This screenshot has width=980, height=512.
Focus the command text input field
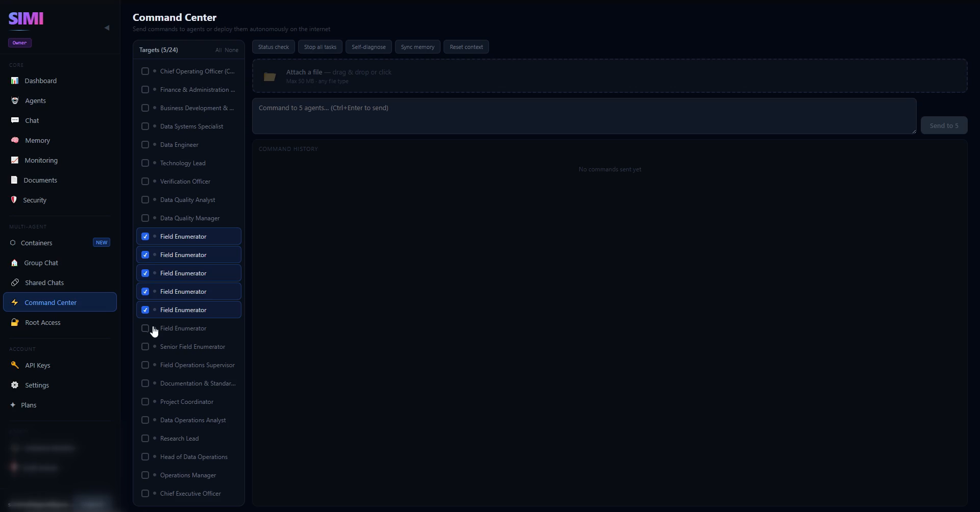[584, 116]
